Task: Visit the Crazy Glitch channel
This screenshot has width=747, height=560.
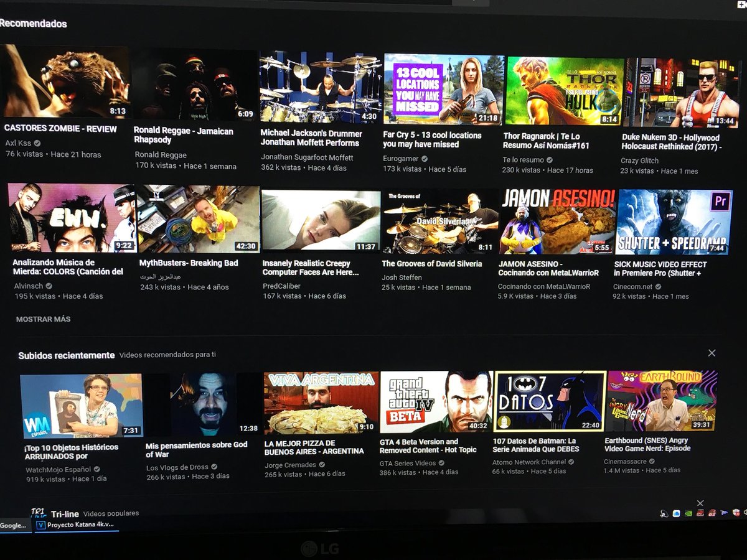Action: coord(639,161)
